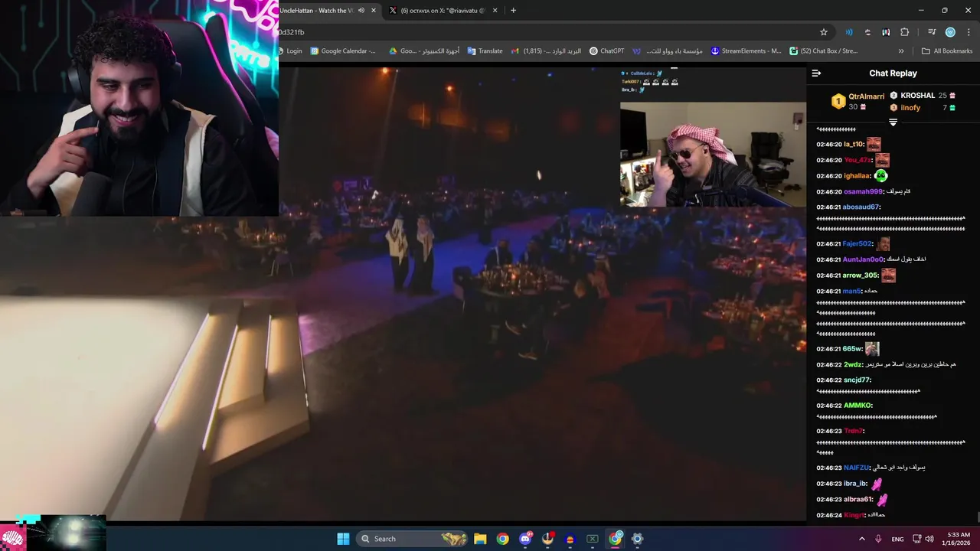Image resolution: width=980 pixels, height=551 pixels.
Task: Open File Explorer from the taskbar
Action: 480,539
